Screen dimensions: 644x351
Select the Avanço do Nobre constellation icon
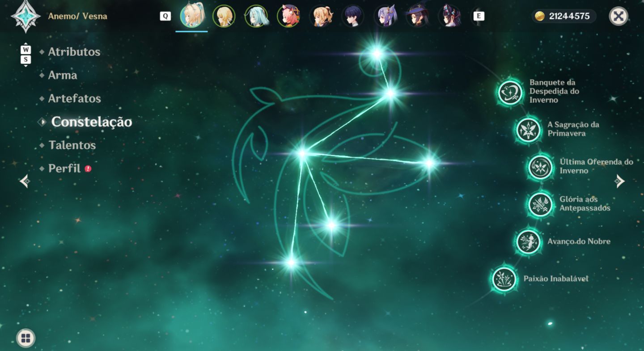[x=528, y=241]
